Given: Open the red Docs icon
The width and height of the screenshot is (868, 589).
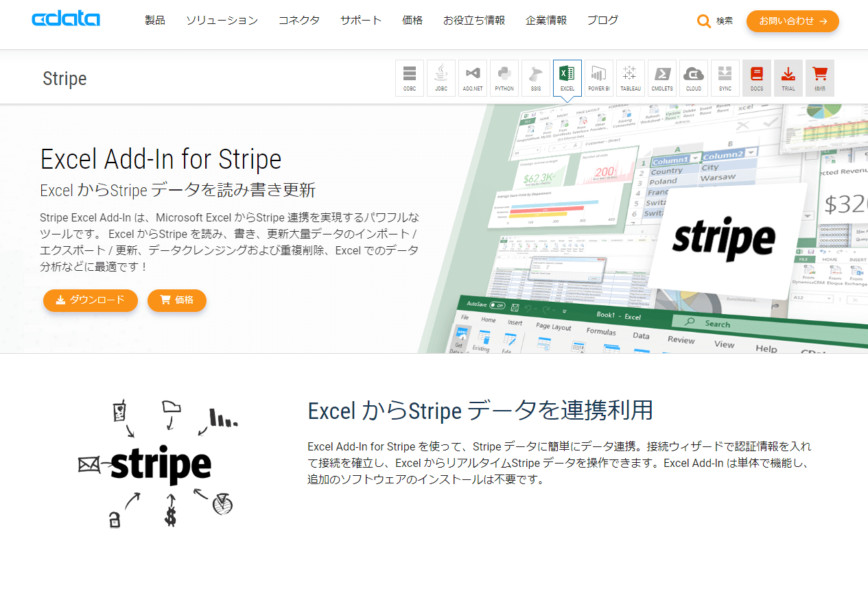Looking at the screenshot, I should click(x=757, y=78).
